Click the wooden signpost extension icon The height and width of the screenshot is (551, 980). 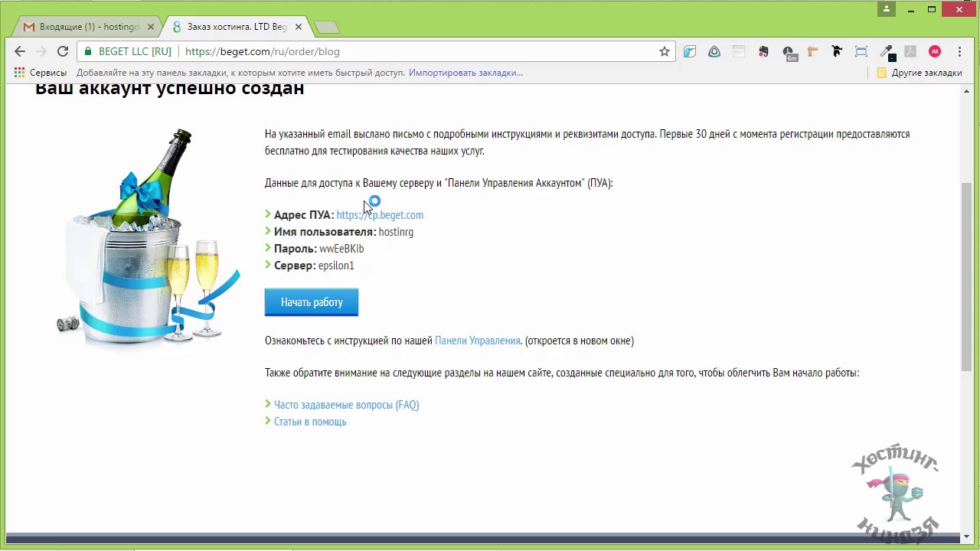[812, 51]
